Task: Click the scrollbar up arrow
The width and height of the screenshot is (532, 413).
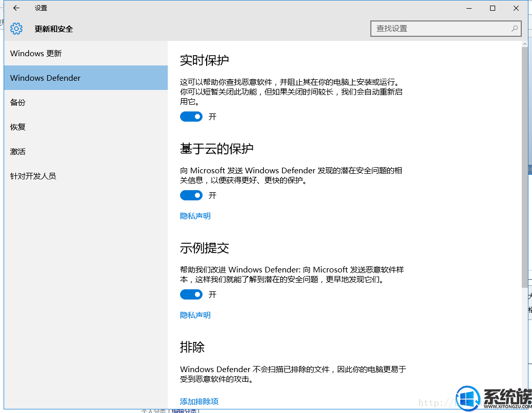Action: tap(525, 44)
